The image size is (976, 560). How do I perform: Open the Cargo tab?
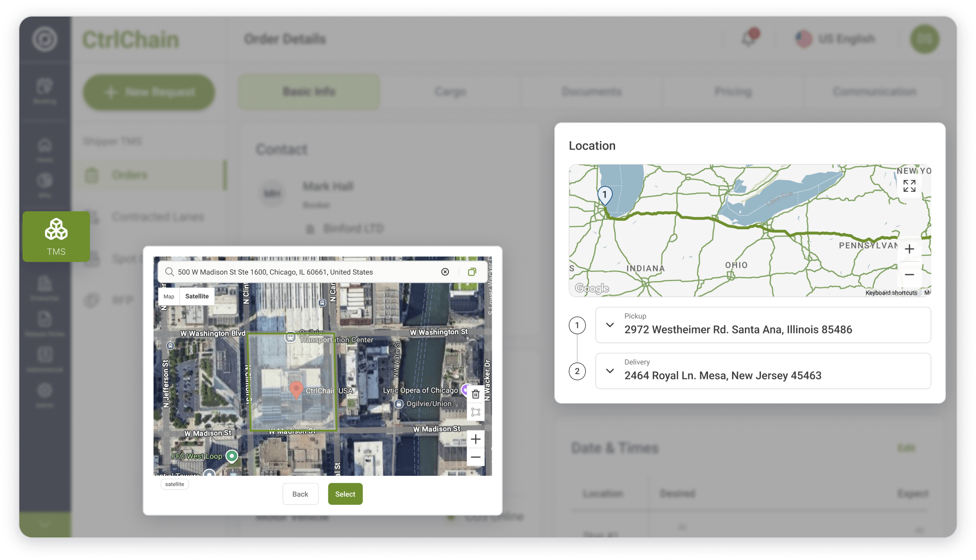[x=451, y=92]
